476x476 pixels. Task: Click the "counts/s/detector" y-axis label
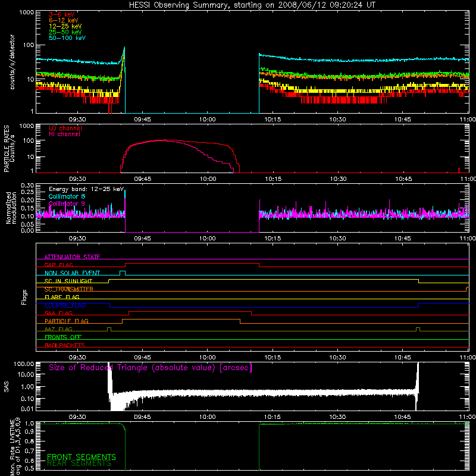tap(12, 62)
